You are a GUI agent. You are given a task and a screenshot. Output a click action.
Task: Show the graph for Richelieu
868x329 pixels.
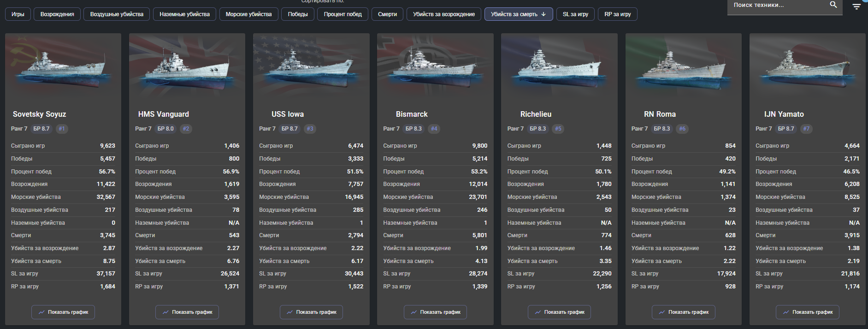[x=559, y=312]
